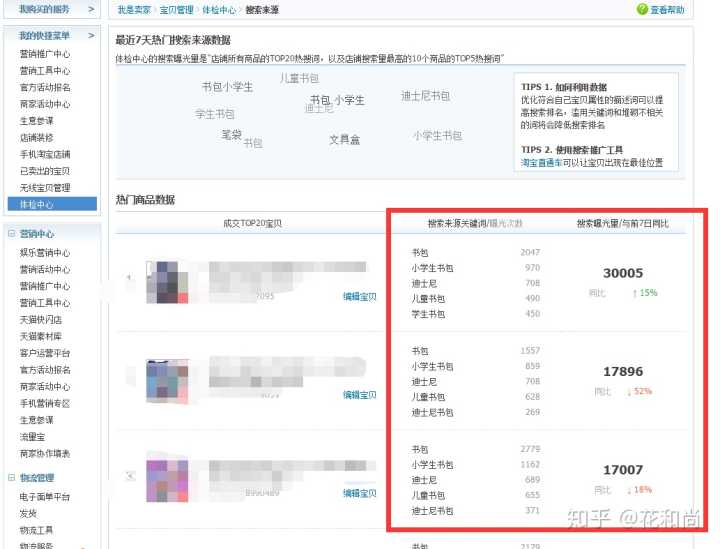The height and width of the screenshot is (549, 720).
Task: Click the green 查看帮助 help icon
Action: tap(642, 9)
